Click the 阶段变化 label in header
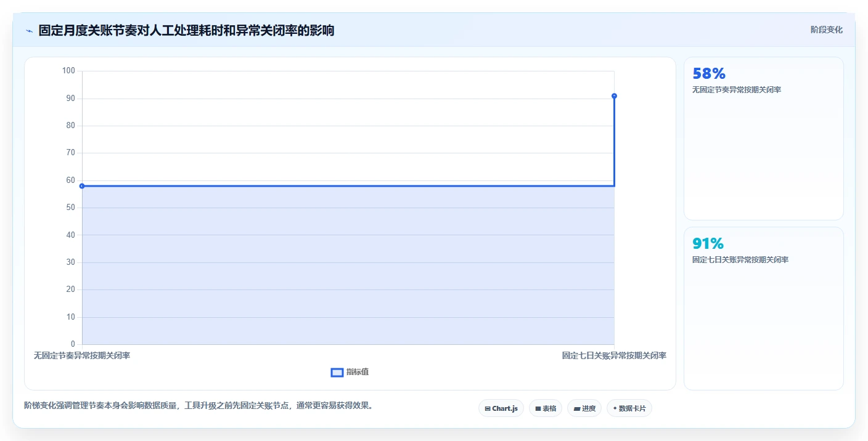868x441 pixels. pos(827,30)
